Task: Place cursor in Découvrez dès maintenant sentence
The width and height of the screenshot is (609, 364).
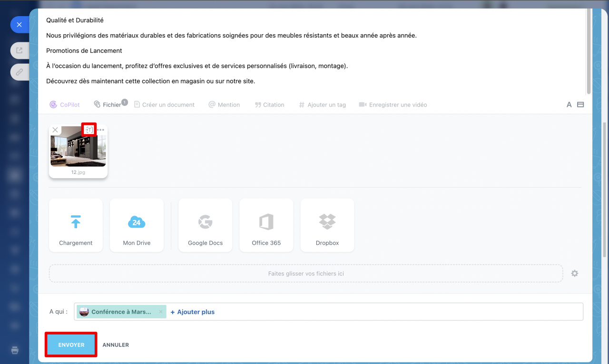Action: [x=150, y=81]
